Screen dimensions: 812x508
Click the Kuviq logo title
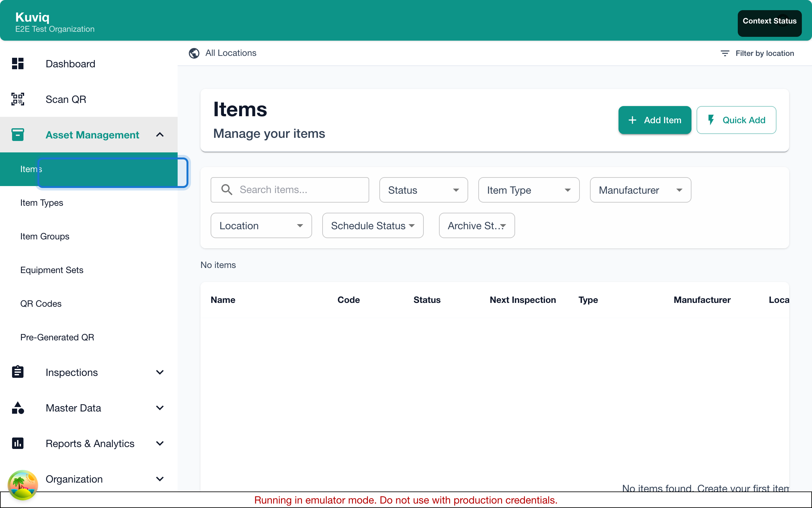32,17
